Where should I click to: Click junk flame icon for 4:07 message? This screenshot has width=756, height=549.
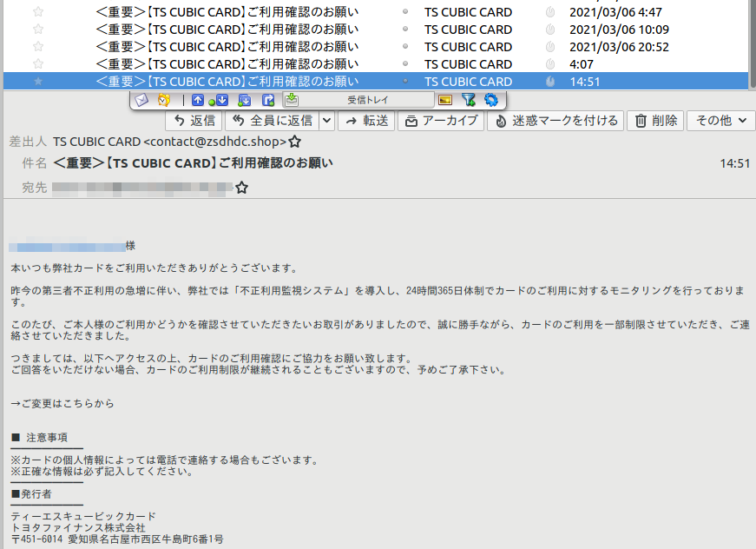(550, 64)
